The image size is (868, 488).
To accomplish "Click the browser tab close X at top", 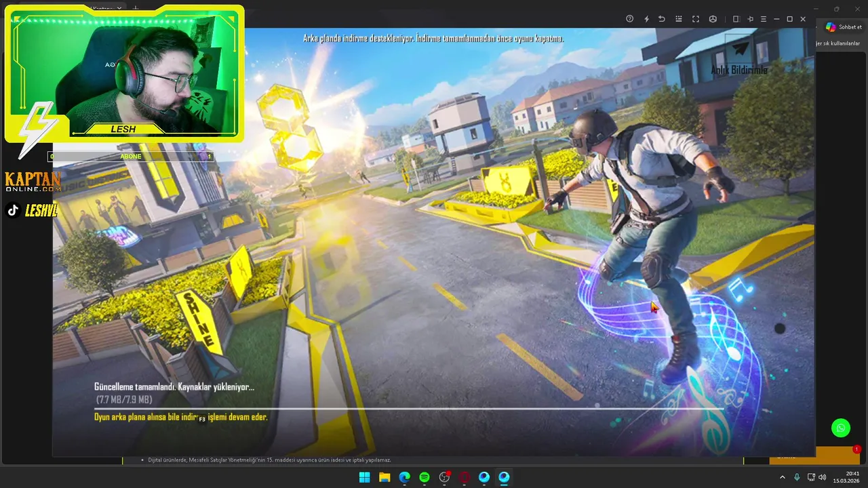I will coord(119,7).
